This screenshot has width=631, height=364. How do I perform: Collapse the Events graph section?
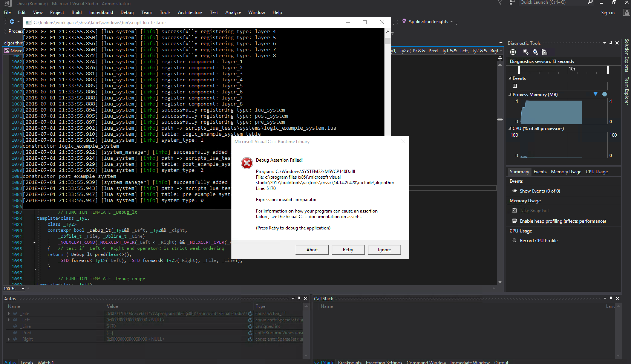pyautogui.click(x=510, y=78)
